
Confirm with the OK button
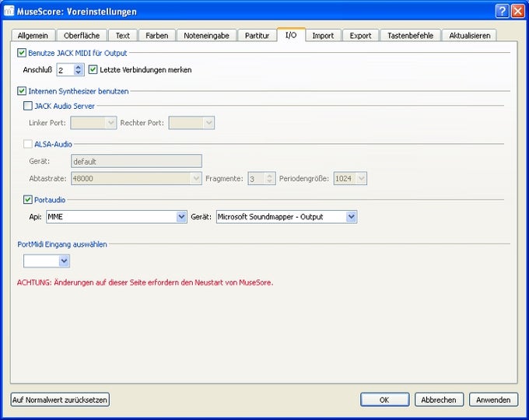384,400
